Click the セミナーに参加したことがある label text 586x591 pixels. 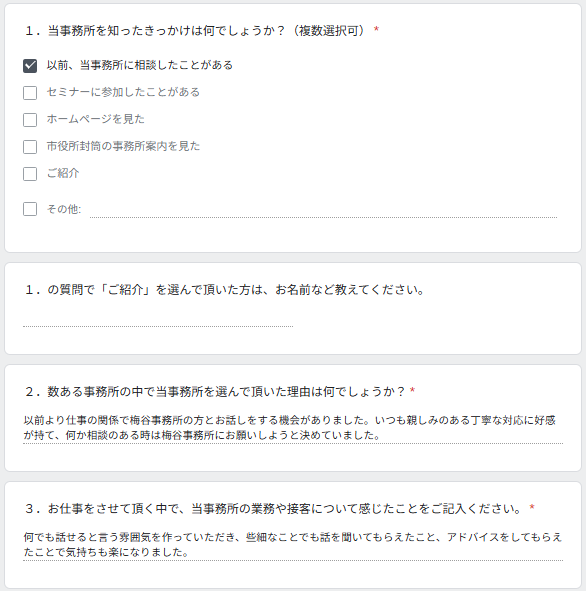(123, 92)
